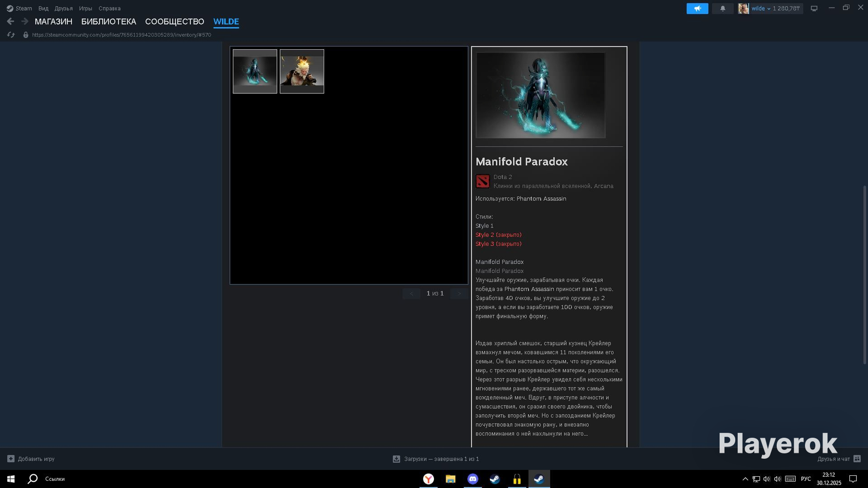
Task: Enter Big Picture mode via monitor icon
Action: coord(814,8)
